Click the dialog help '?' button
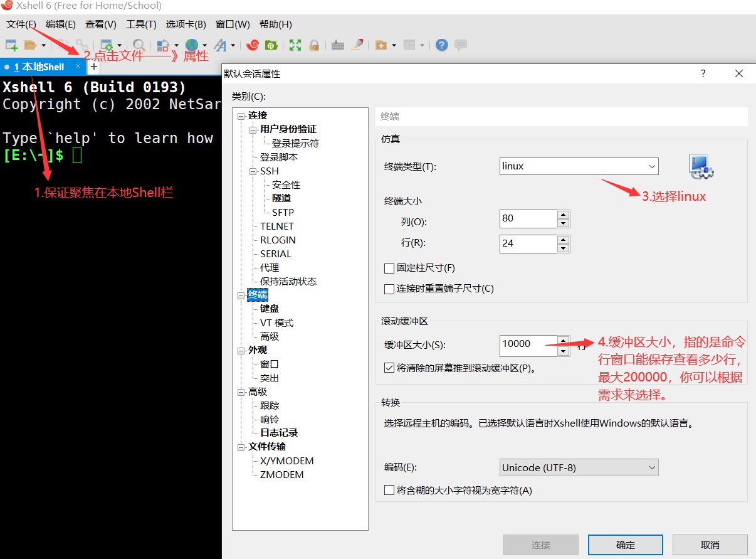This screenshot has height=559, width=756. (703, 73)
